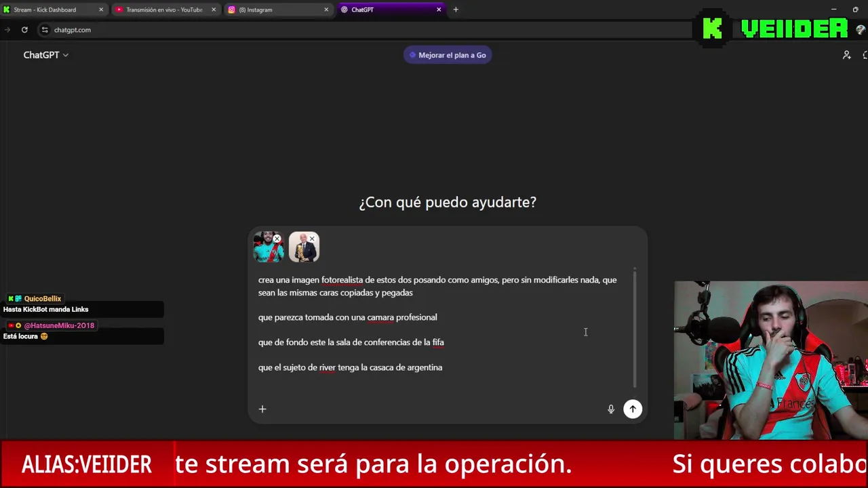This screenshot has width=868, height=488.
Task: Close the YouTube tab
Action: coord(214,9)
